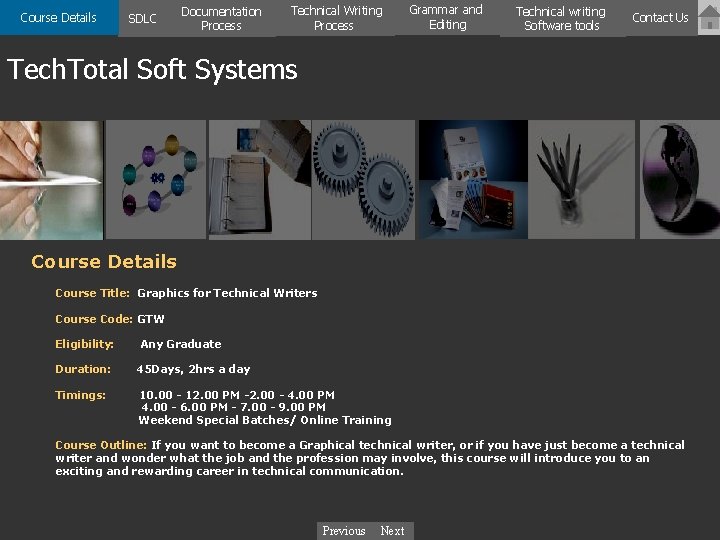The height and width of the screenshot is (540, 720).
Task: Open Technical writing Software tools tab
Action: [562, 18]
